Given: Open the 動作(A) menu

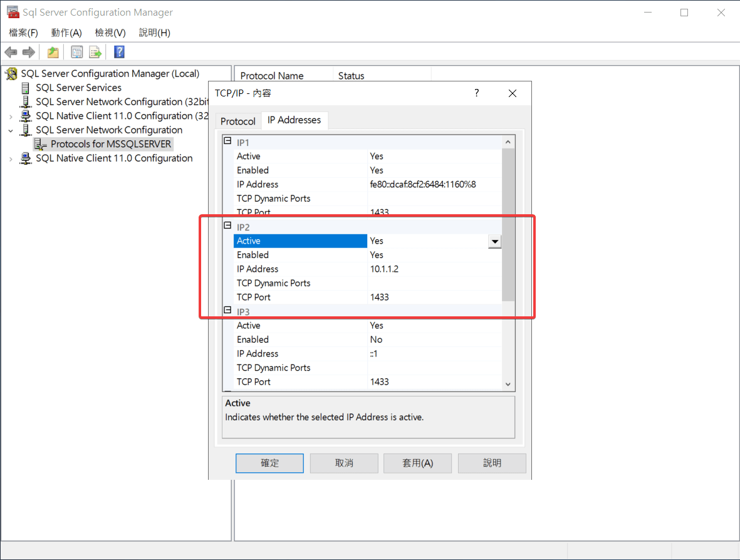Looking at the screenshot, I should 66,33.
